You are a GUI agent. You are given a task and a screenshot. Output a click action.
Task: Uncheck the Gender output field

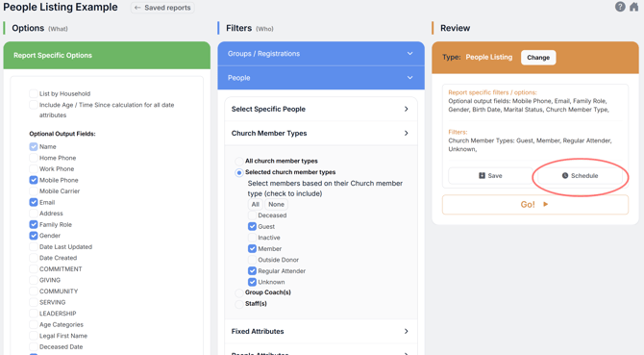pos(34,236)
